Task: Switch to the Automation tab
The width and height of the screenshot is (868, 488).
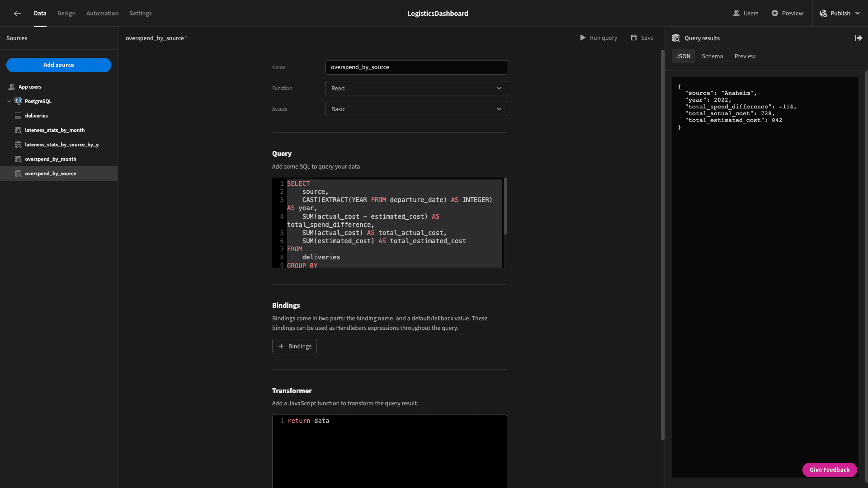Action: pos(103,14)
